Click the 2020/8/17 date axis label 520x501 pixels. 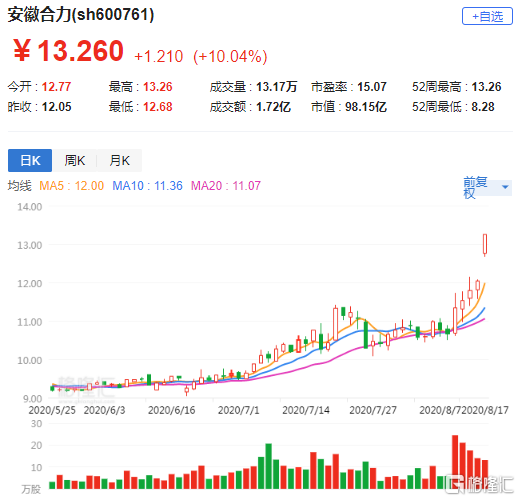click(x=485, y=410)
